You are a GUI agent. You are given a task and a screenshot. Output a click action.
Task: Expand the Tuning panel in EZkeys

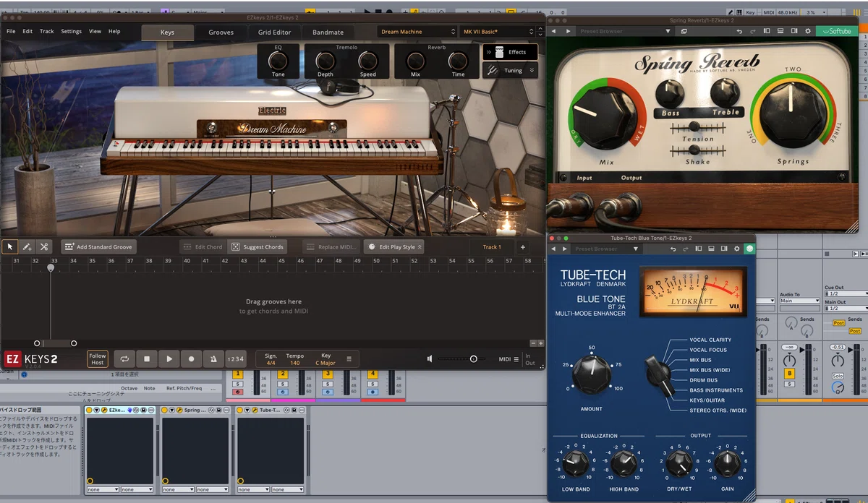pyautogui.click(x=510, y=70)
